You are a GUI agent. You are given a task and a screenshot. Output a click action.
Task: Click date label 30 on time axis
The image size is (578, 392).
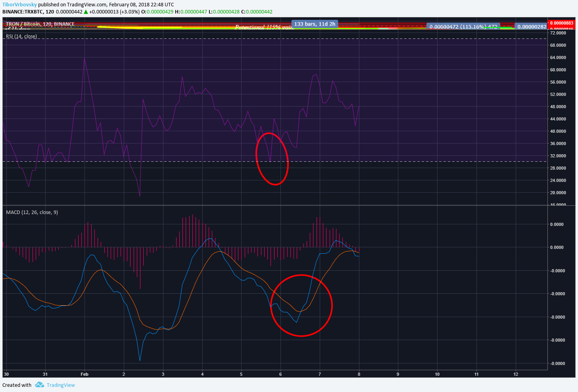point(6,374)
